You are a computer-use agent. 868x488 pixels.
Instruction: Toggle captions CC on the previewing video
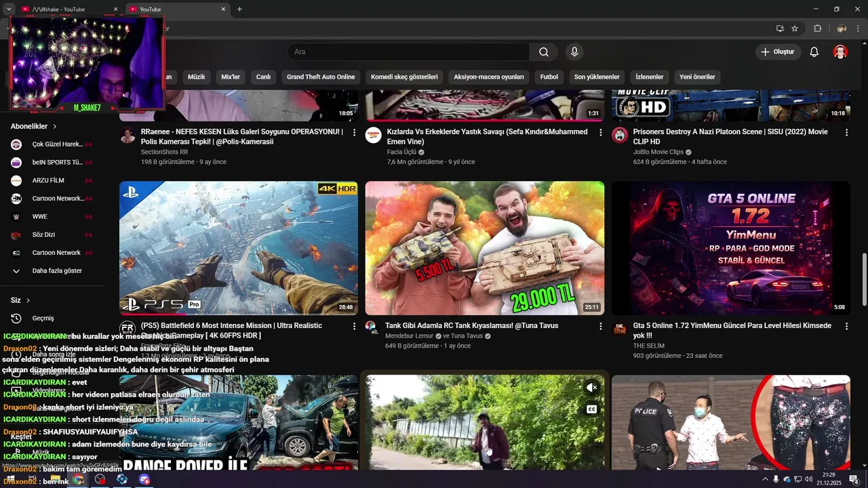[592, 409]
